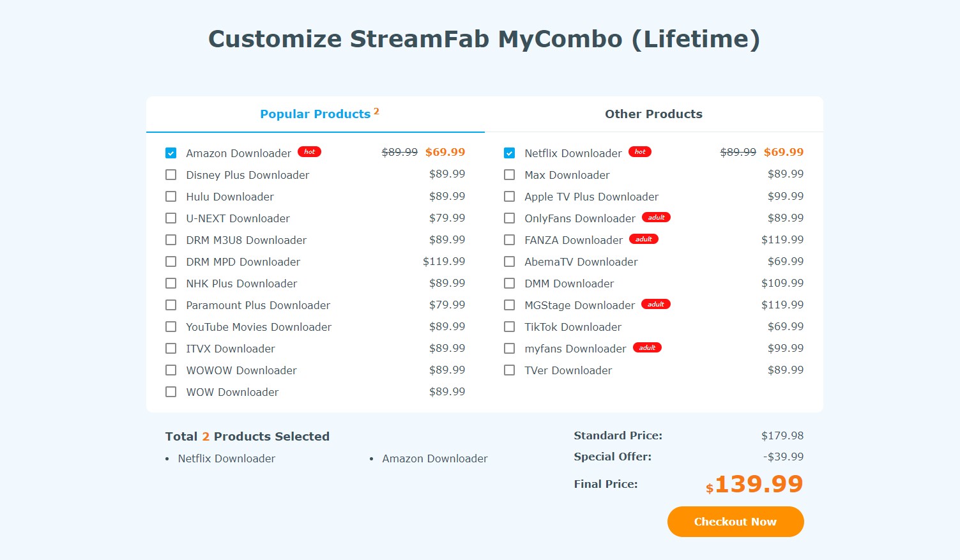Viewport: 960px width, 560px height.
Task: Click the Customize StreamFab MyCombo page title
Action: (484, 39)
